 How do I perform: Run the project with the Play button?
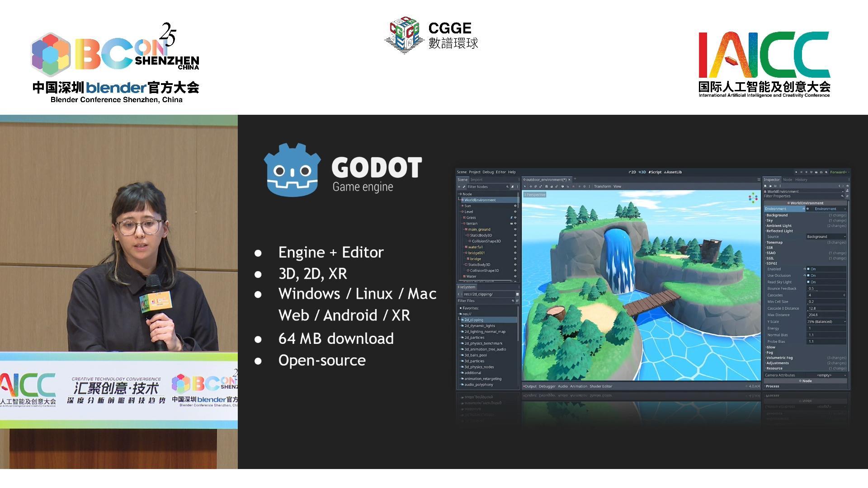[796, 172]
